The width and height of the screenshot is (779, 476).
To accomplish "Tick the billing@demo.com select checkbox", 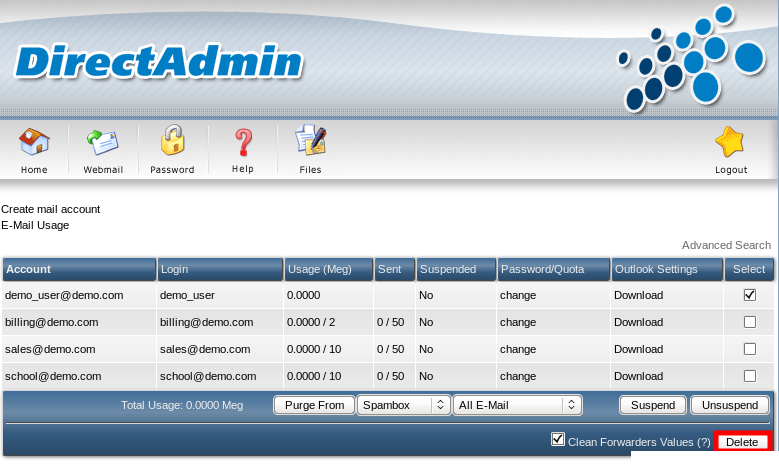I will (x=750, y=322).
